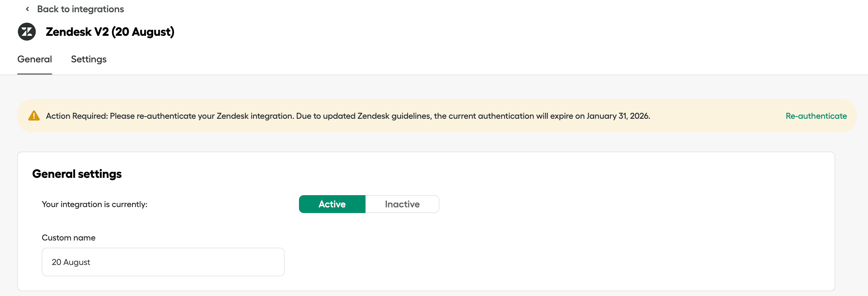Click the Re-authenticate link
The width and height of the screenshot is (868, 296).
click(816, 116)
